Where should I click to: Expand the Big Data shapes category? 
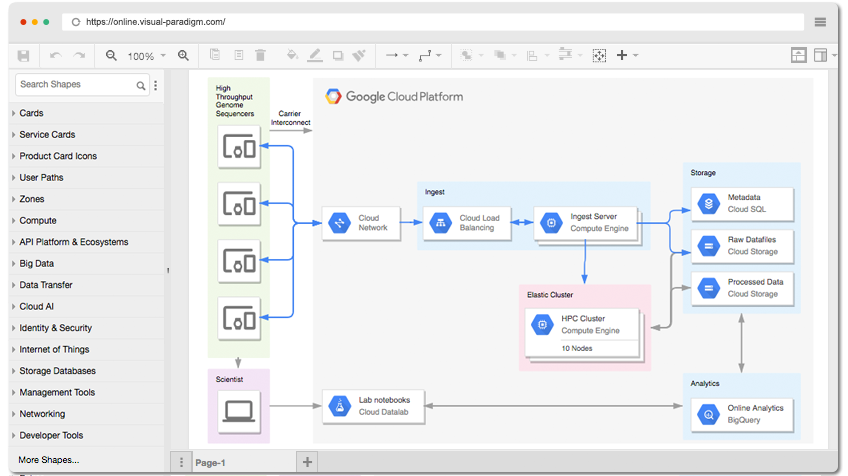coord(87,263)
